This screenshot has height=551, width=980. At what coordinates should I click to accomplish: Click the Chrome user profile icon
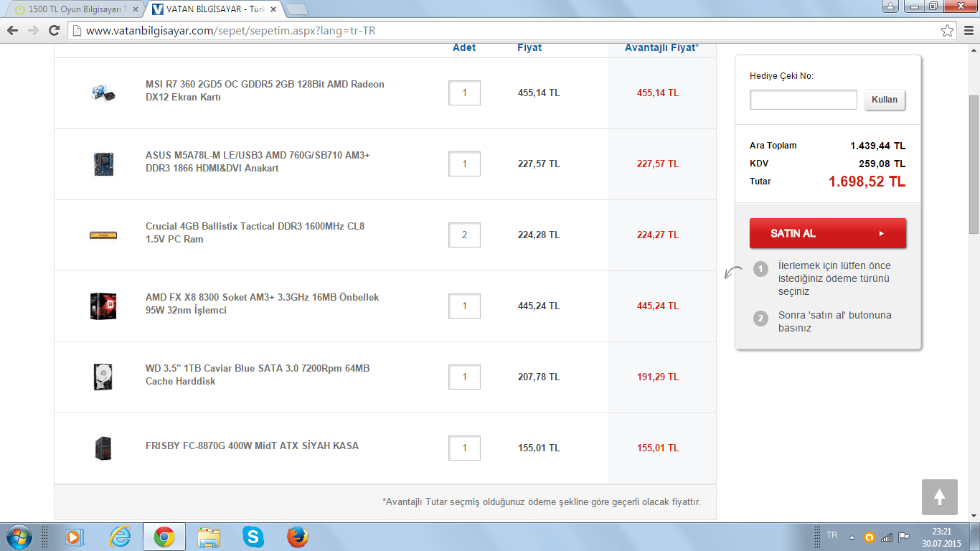890,6
